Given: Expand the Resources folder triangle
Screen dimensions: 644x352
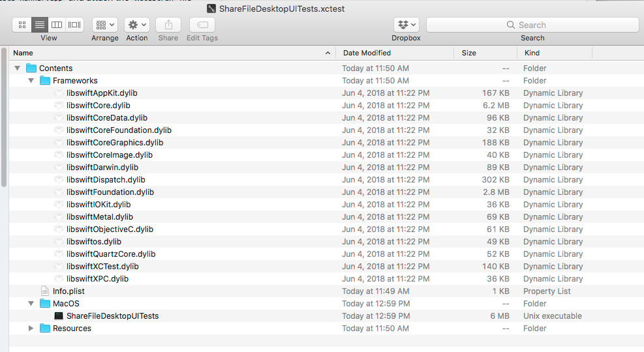Looking at the screenshot, I should point(31,328).
